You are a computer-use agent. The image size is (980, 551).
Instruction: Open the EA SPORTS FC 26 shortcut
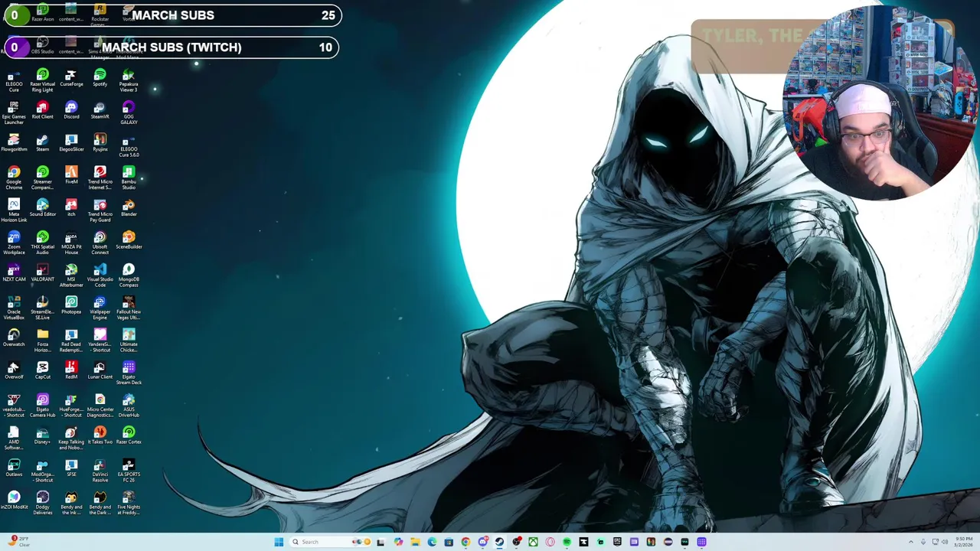click(129, 471)
